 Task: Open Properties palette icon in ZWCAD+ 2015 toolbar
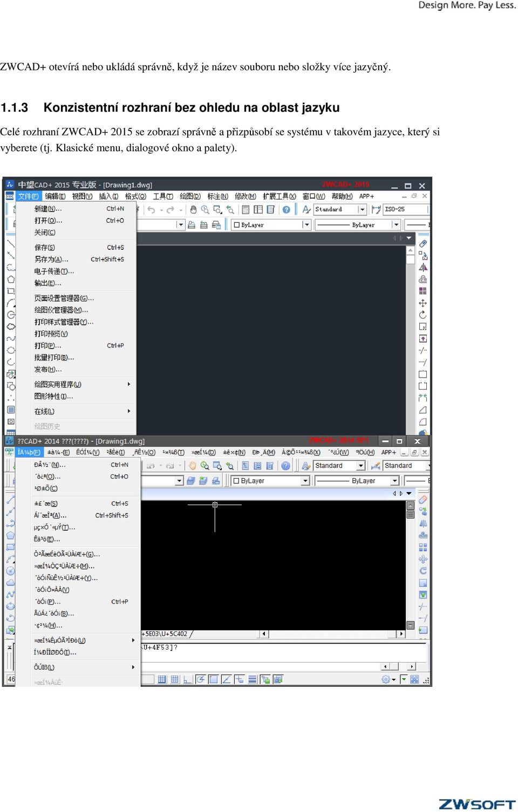click(246, 209)
